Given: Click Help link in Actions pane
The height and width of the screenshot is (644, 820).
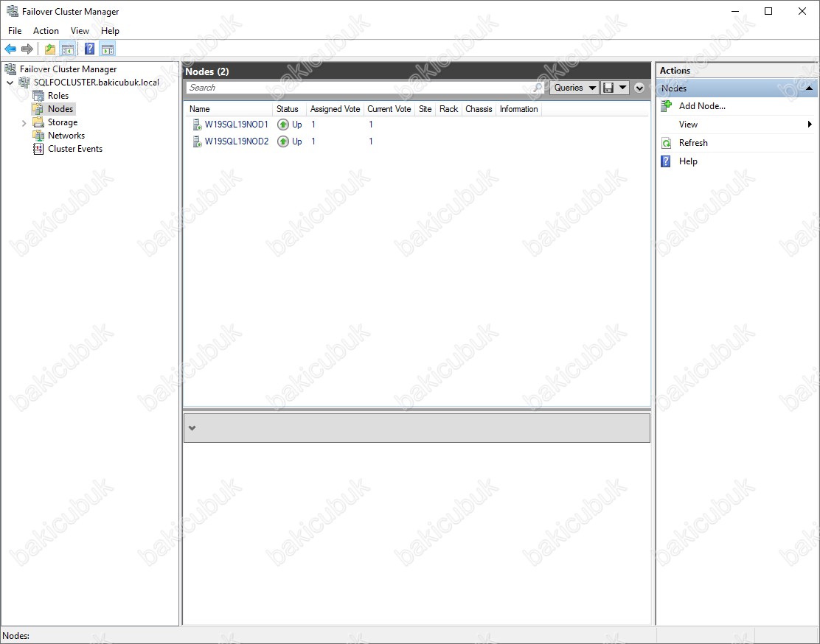Looking at the screenshot, I should click(688, 161).
